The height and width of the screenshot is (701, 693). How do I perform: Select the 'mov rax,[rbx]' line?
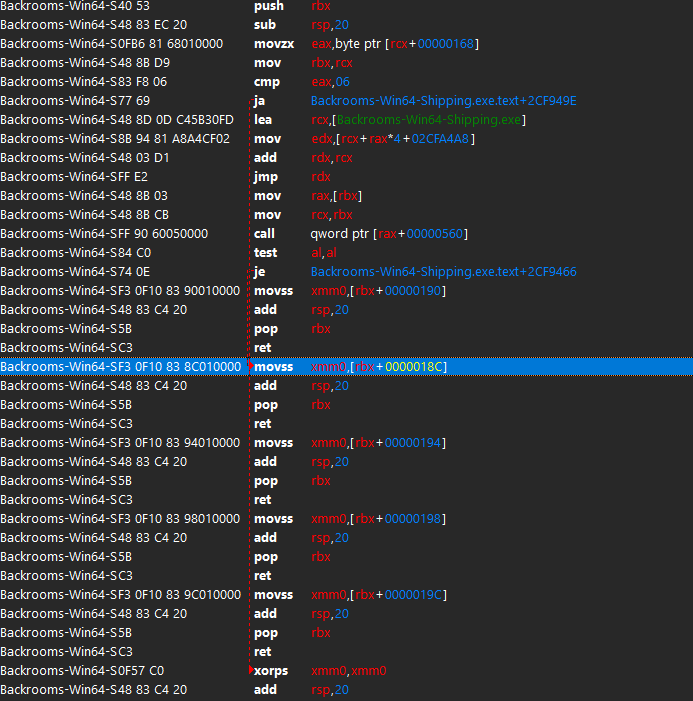point(346,196)
